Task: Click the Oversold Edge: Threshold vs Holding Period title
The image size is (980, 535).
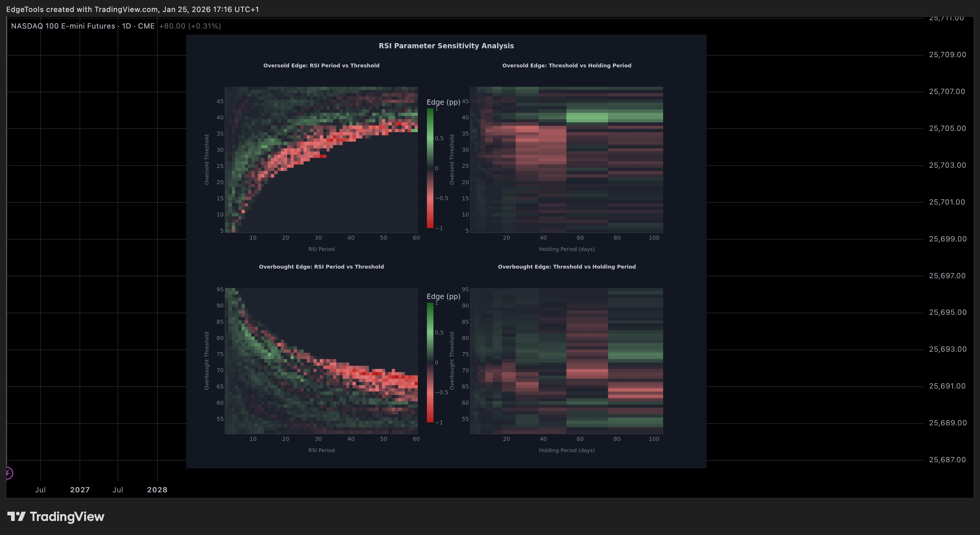Action: [567, 65]
